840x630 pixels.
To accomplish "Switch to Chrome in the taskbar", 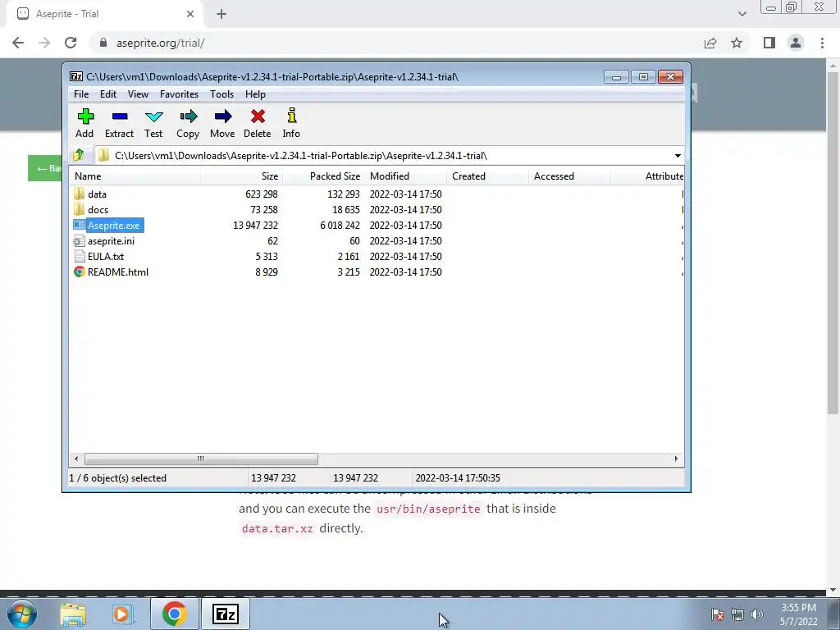I will tap(174, 614).
